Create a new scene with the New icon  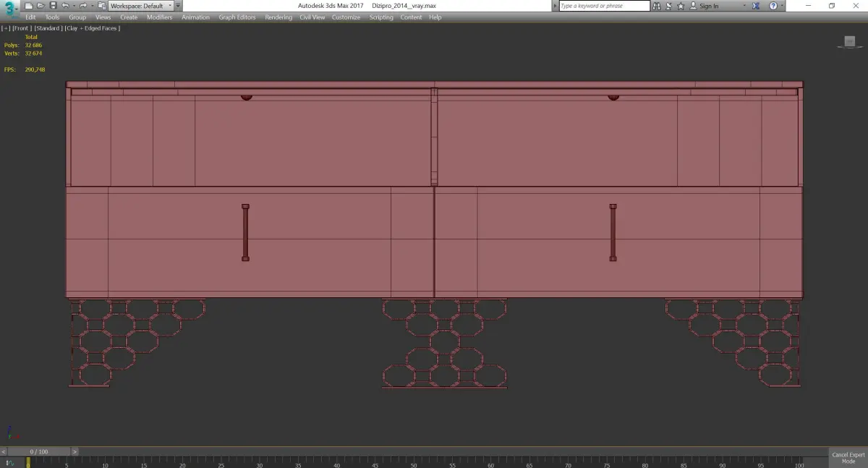[29, 6]
